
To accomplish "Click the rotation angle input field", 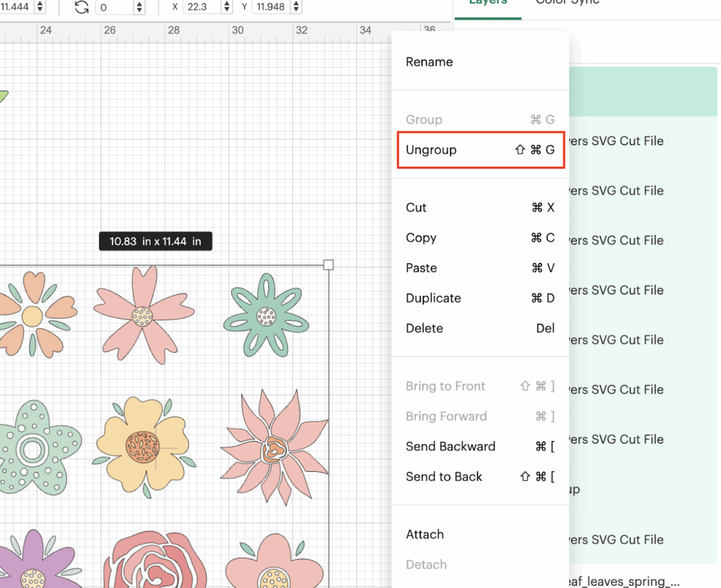I will point(113,7).
